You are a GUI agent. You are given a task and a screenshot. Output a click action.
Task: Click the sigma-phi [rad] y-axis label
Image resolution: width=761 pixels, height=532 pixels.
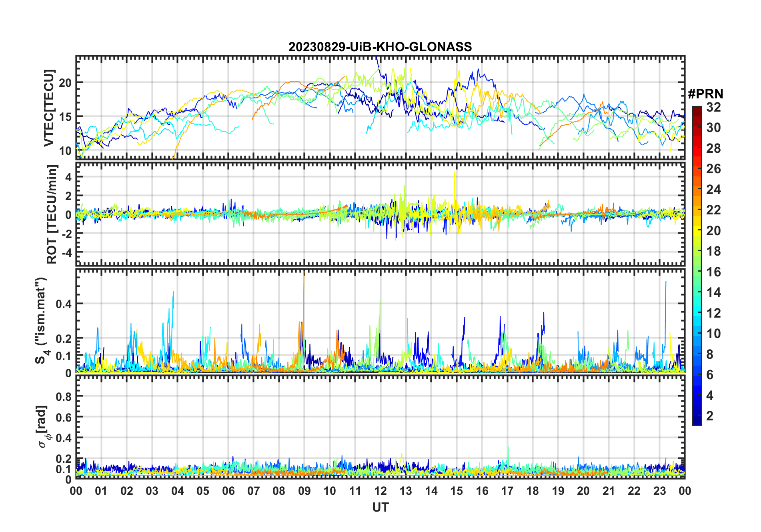click(43, 426)
